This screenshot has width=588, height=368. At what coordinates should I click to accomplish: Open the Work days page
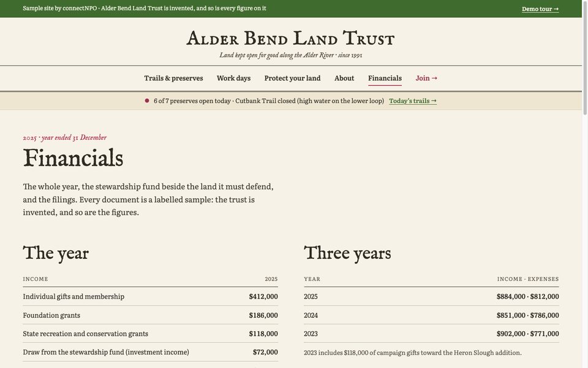pos(233,78)
